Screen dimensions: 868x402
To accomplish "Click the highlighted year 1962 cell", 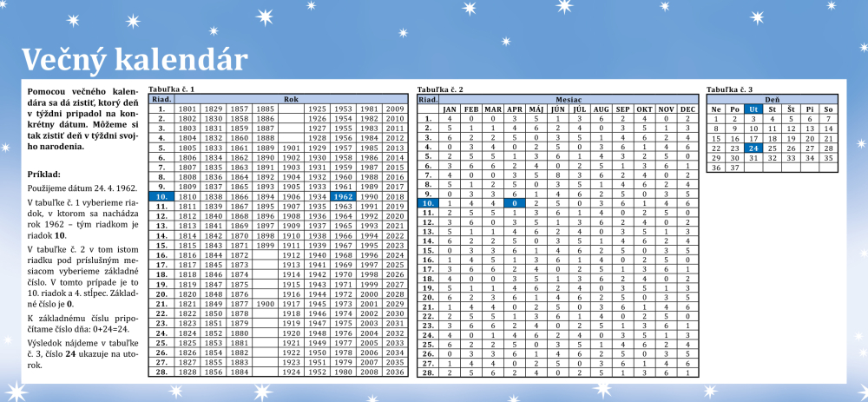I will pyautogui.click(x=343, y=197).
